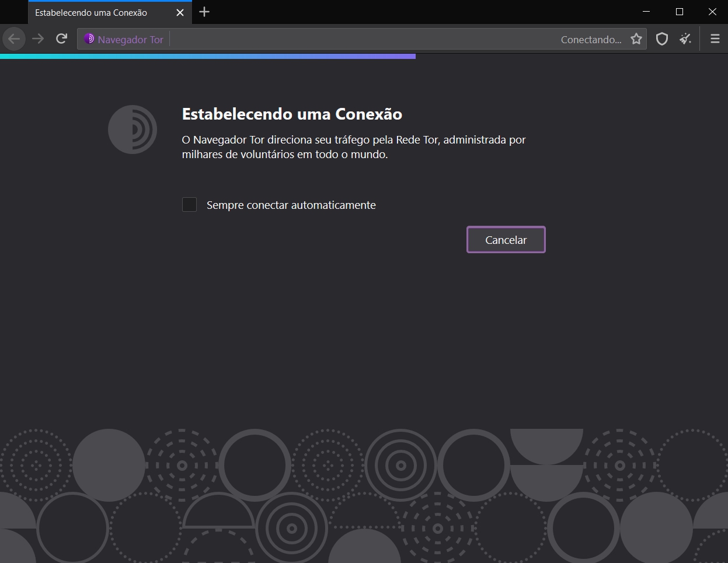Click the connection progress bar
The image size is (728, 563).
tap(208, 57)
